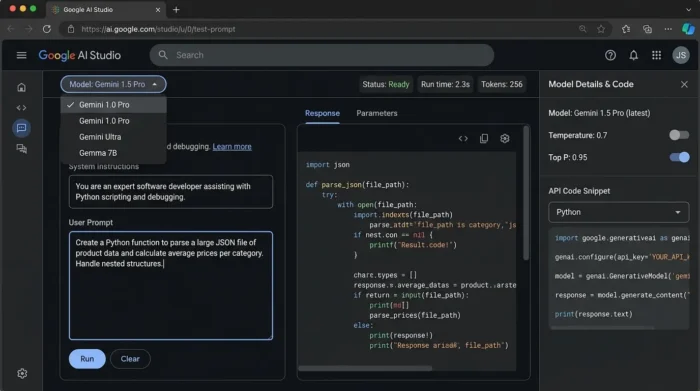Select the chat prompt sidebar icon

pos(21,128)
